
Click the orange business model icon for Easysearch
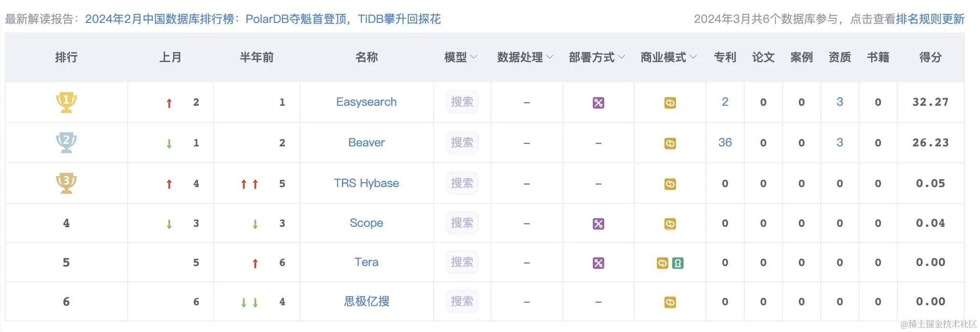tap(670, 103)
